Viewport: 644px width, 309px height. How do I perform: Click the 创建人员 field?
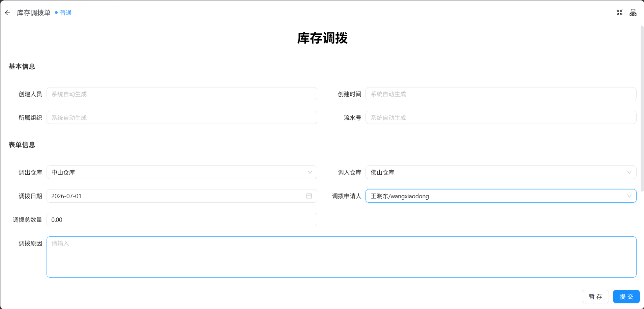(x=182, y=94)
